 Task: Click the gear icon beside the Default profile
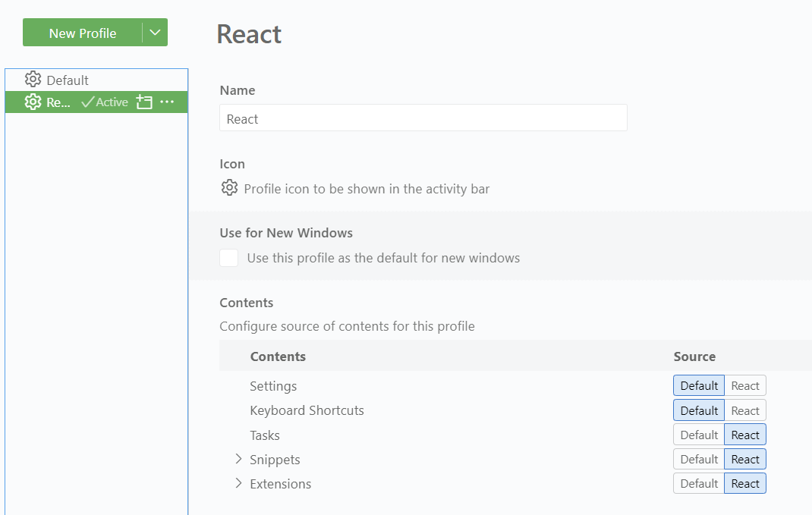(33, 79)
